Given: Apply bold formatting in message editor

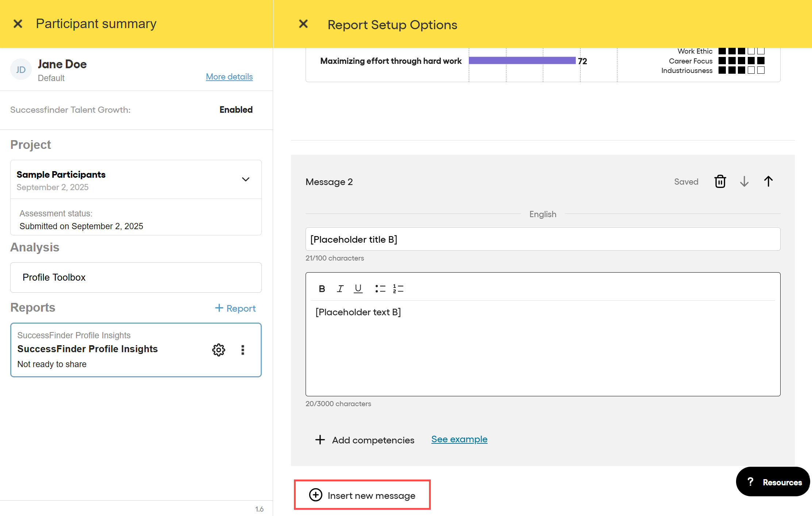Looking at the screenshot, I should pos(322,289).
